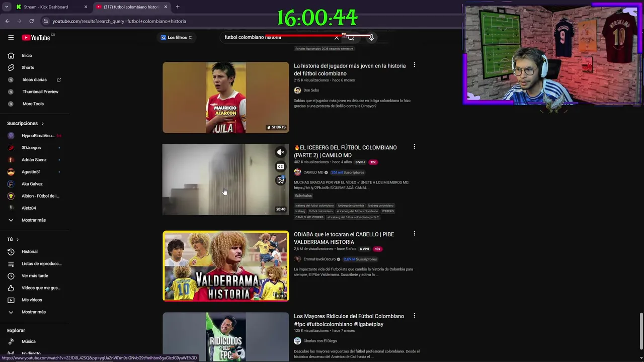Screen dimensions: 644x362
Task: Close the Kick Dashboard tab
Action: (86, 7)
